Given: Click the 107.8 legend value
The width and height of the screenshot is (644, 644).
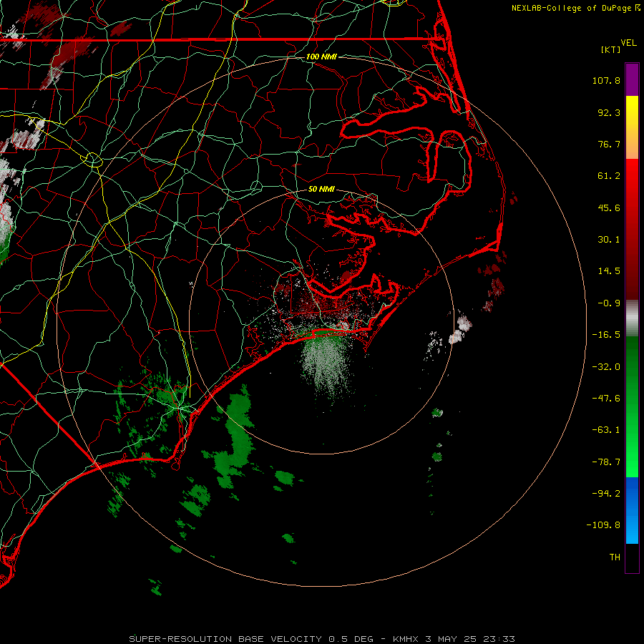Looking at the screenshot, I should pos(606,80).
